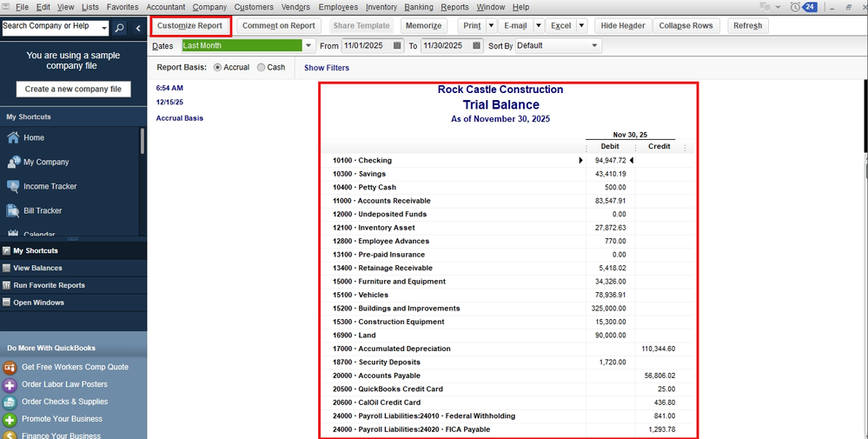Click the 20000 Accounts Payable row

click(x=507, y=376)
